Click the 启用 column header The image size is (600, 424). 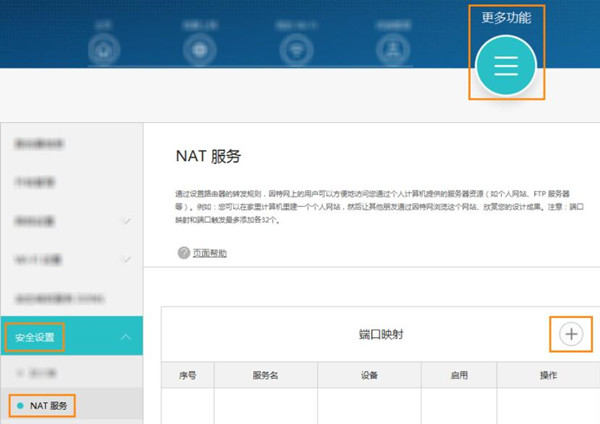point(458,375)
